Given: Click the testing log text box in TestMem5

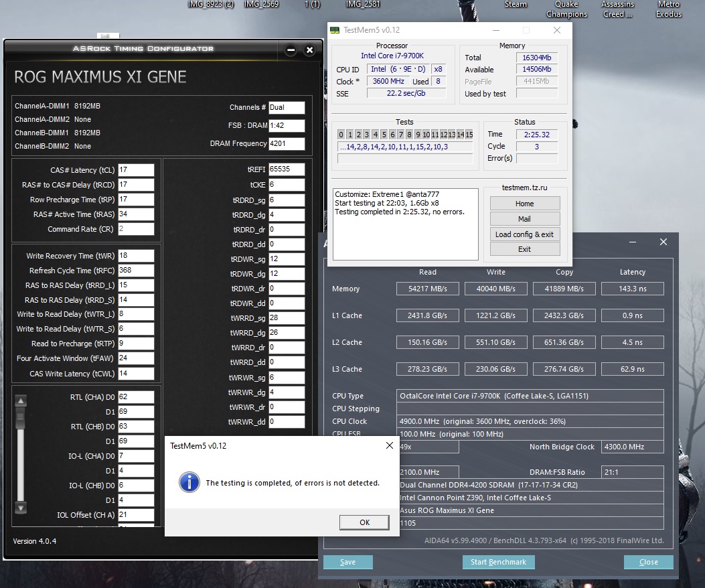Looking at the screenshot, I should (406, 224).
